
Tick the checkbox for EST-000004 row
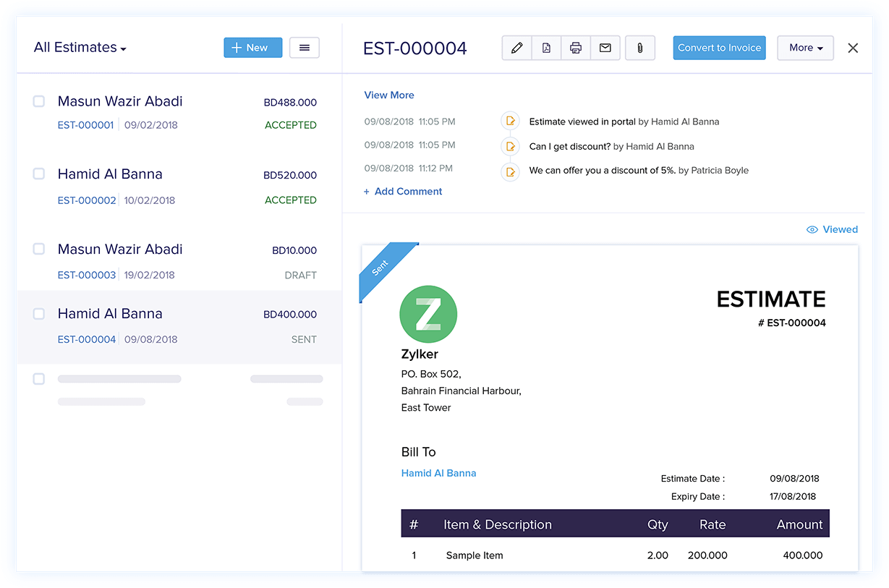(x=39, y=313)
